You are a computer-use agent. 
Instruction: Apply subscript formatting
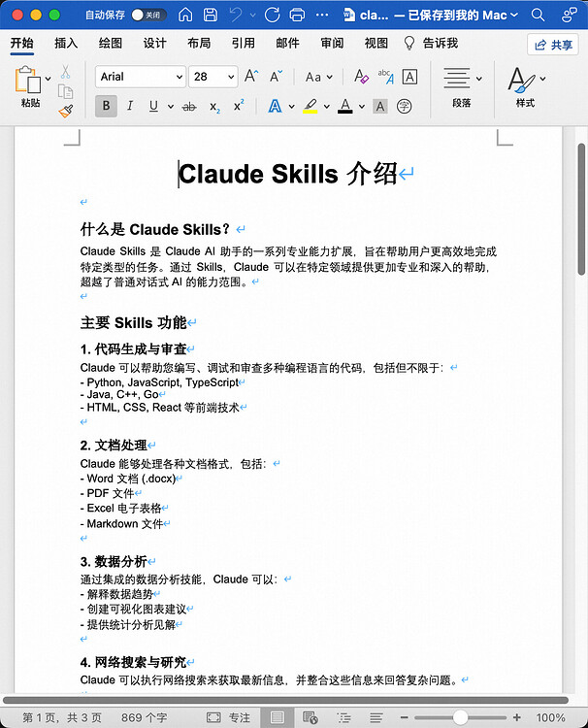click(x=214, y=107)
